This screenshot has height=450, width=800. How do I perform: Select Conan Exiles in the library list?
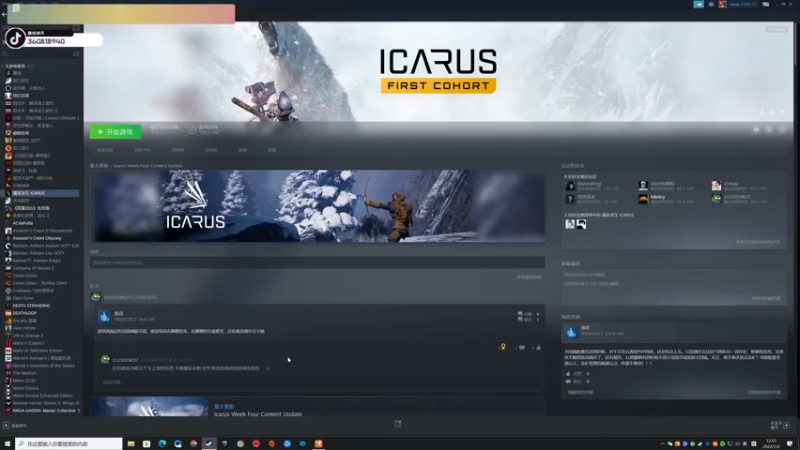pos(24,276)
